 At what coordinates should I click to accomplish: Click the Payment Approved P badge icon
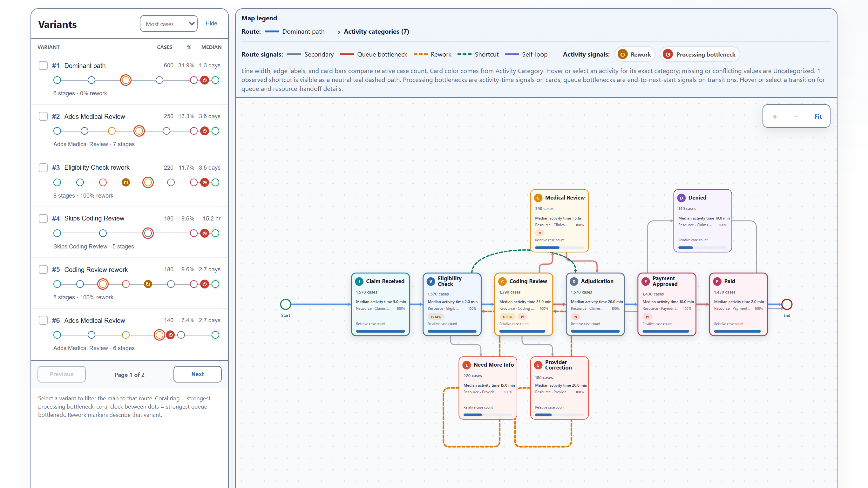tap(645, 281)
